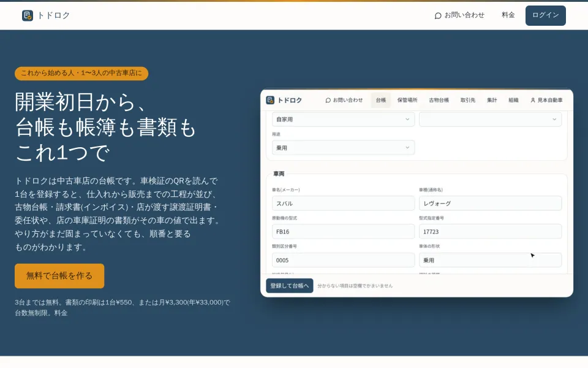Viewport: 588px width, 368px height.
Task: Click the トドロク logo icon in the site header
Action: tap(28, 15)
